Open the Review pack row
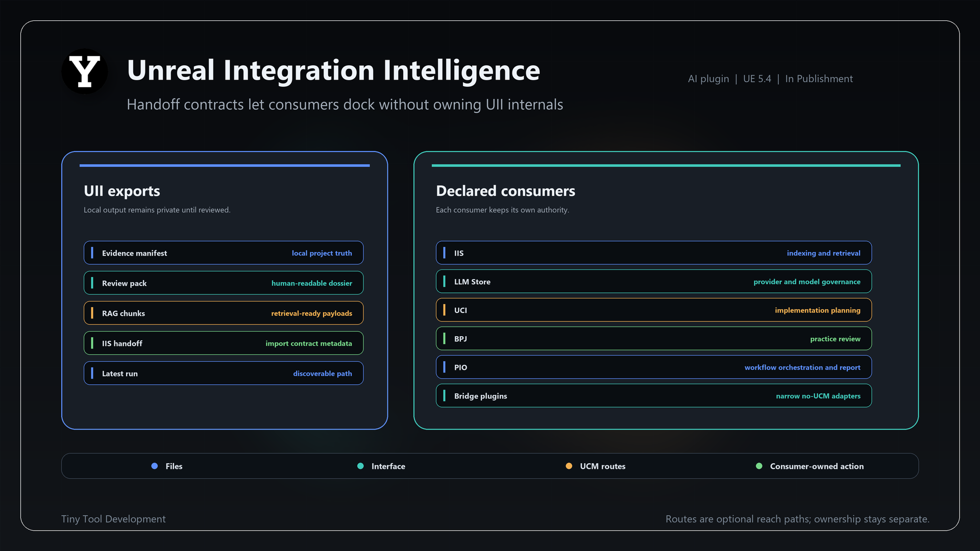Screen dimensions: 980x551 tap(224, 283)
